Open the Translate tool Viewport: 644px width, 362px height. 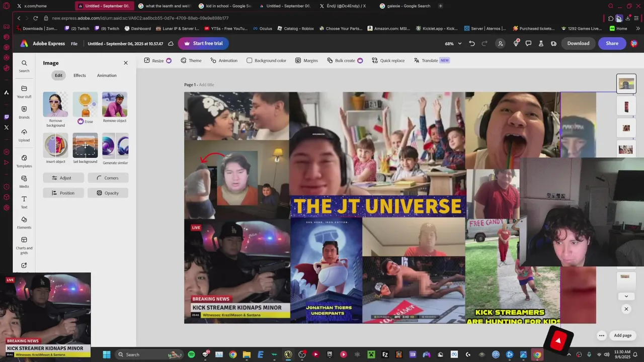(x=431, y=60)
